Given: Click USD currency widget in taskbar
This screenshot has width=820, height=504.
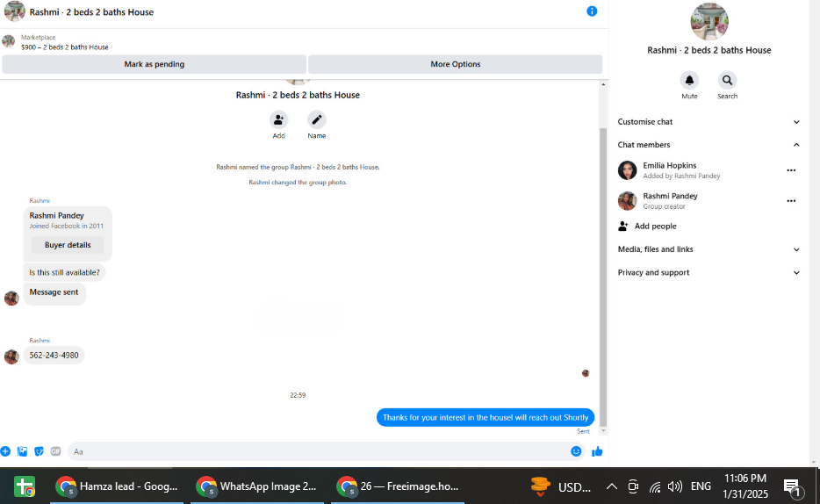Looking at the screenshot, I should [x=560, y=486].
